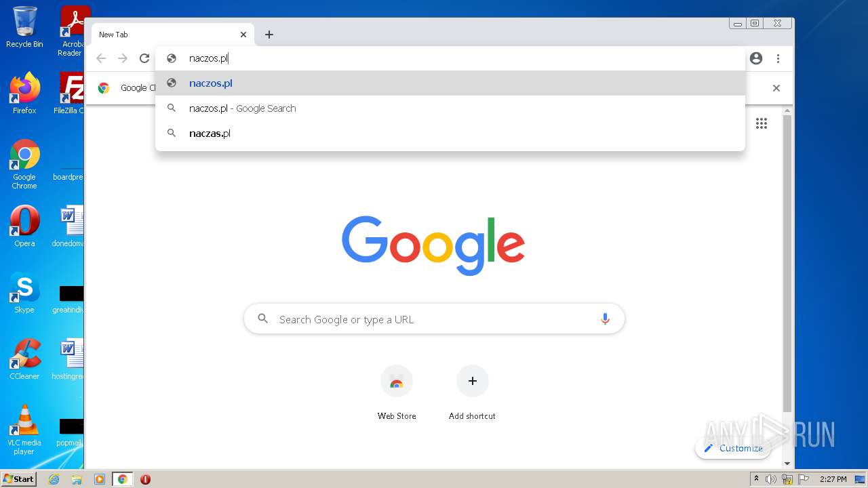Viewport: 868px width, 488px height.
Task: Select the naczos.pl URL suggestion
Action: click(450, 83)
